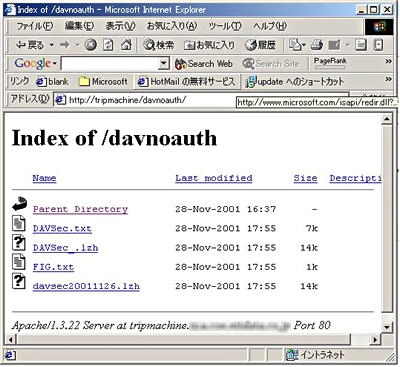This screenshot has width=400, height=367.
Task: Click the discuss toolbar icon
Action: coord(361,45)
